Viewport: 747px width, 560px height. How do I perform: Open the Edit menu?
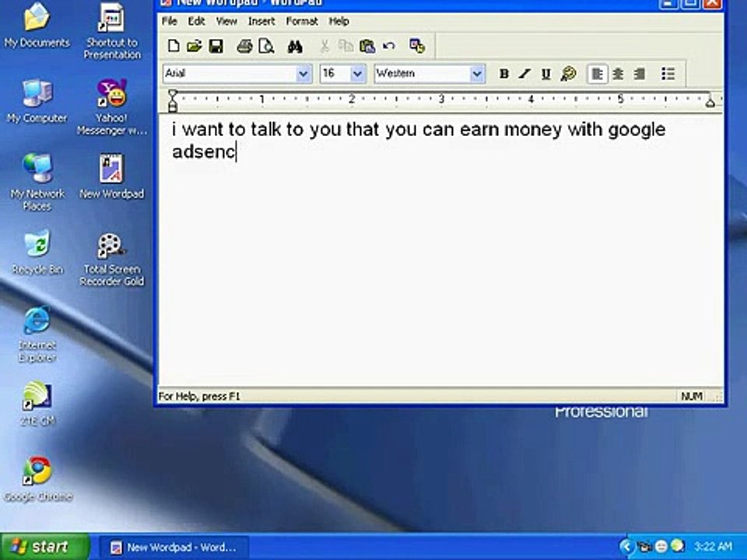point(196,22)
